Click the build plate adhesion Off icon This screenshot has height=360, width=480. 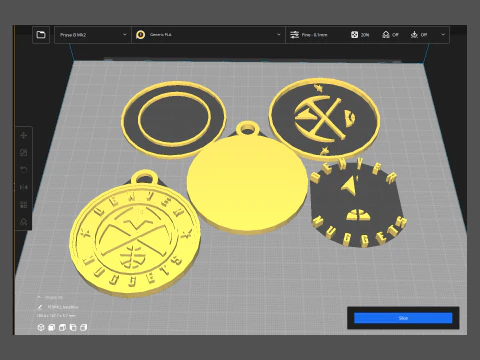tap(414, 35)
